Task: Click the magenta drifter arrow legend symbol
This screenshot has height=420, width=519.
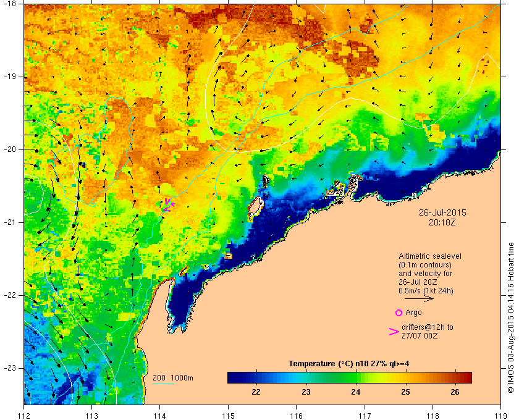Action: [394, 332]
